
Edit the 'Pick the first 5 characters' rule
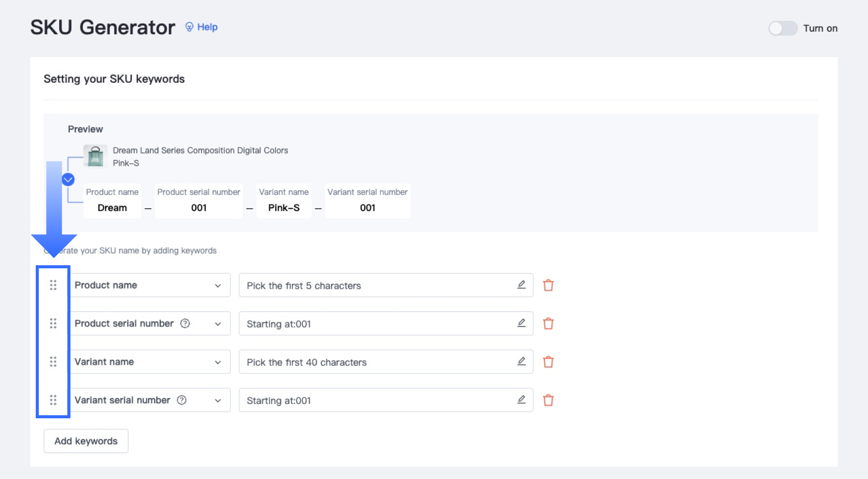(x=521, y=285)
